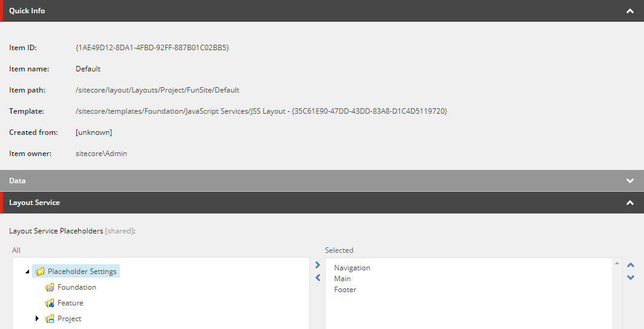644x329 pixels.
Task: Click the Foundation folder icon
Action: pyautogui.click(x=50, y=287)
